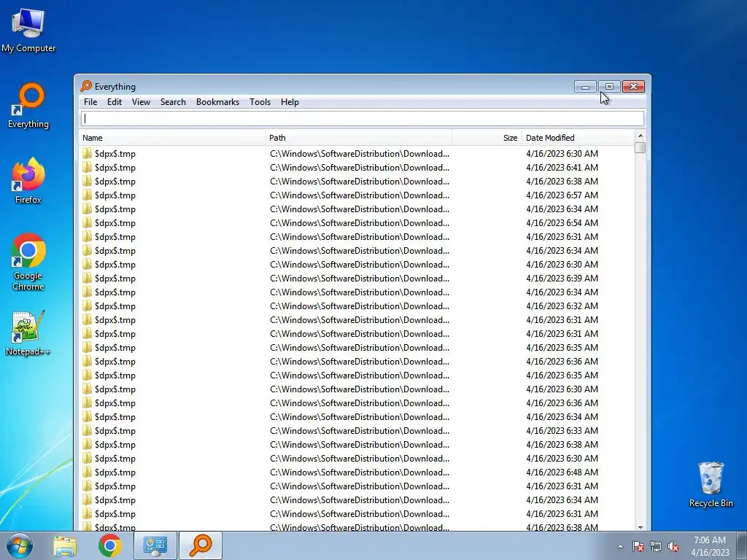Click the date 4/16/2023 6:48 AM
The image size is (747, 560).
562,472
